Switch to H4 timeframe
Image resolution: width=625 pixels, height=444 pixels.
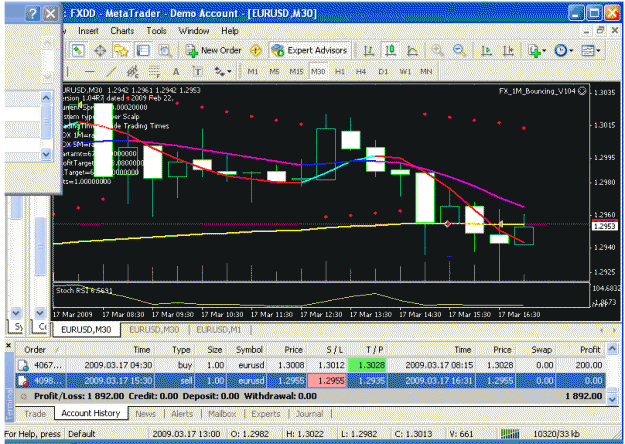[361, 72]
